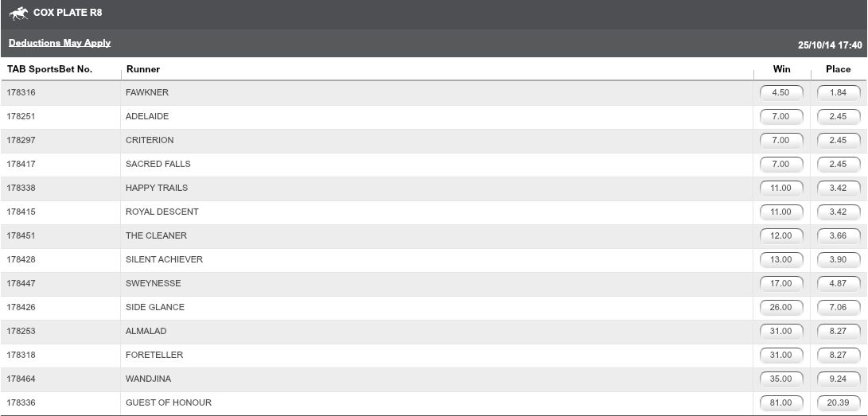868x416 pixels.
Task: Open the Deductions May Apply link
Action: coord(60,43)
